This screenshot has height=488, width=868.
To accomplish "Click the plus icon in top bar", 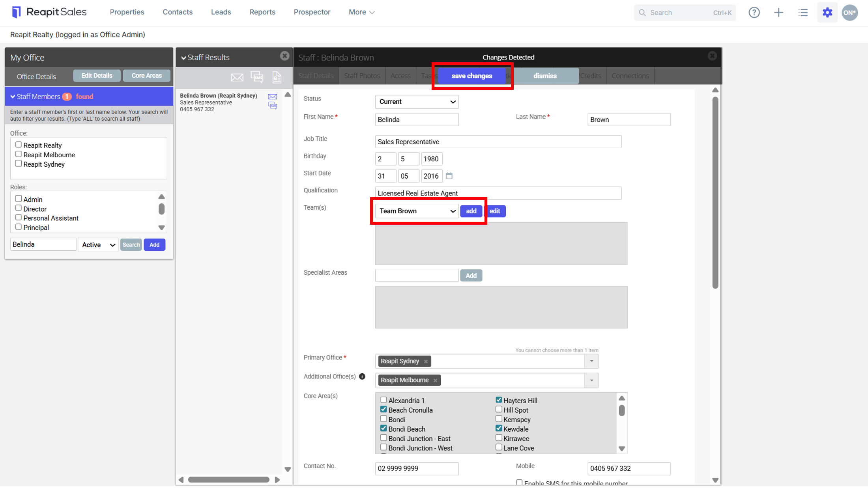I will 778,13.
